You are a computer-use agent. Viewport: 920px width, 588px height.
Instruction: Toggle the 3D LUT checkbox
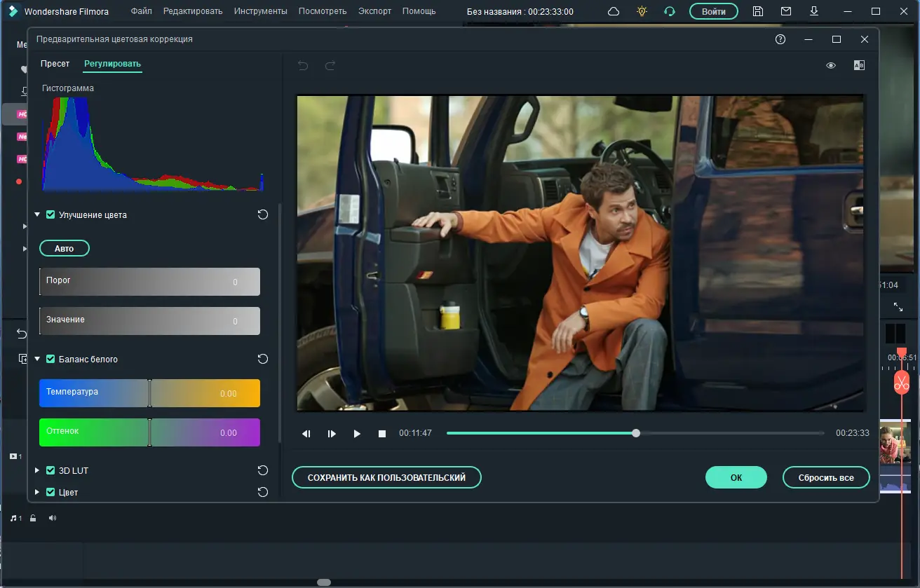[50, 470]
